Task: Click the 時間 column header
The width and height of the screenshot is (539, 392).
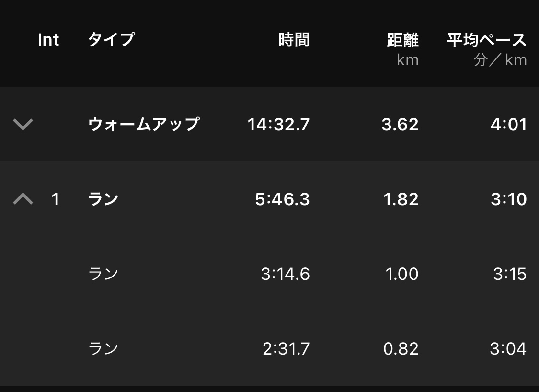Action: point(294,40)
